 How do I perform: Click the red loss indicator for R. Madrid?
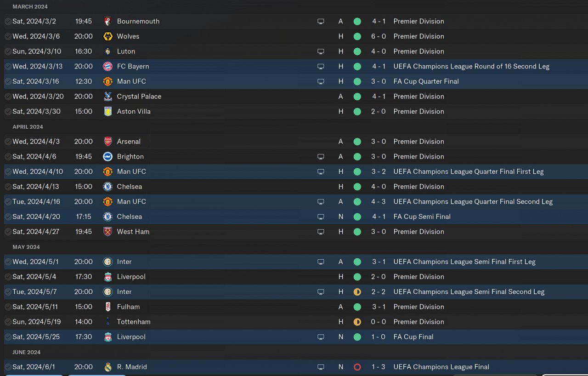pyautogui.click(x=357, y=367)
